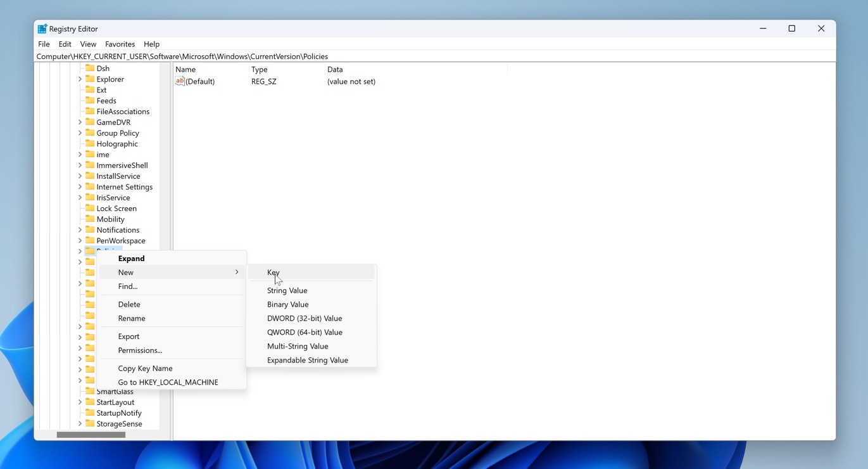Expand the ImmersiveShell key

[80, 165]
